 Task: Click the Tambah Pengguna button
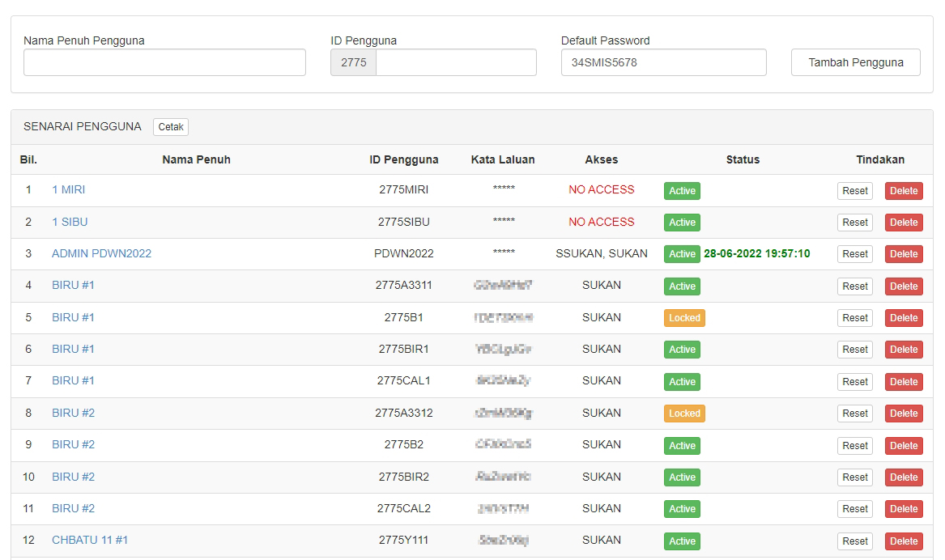(x=855, y=62)
